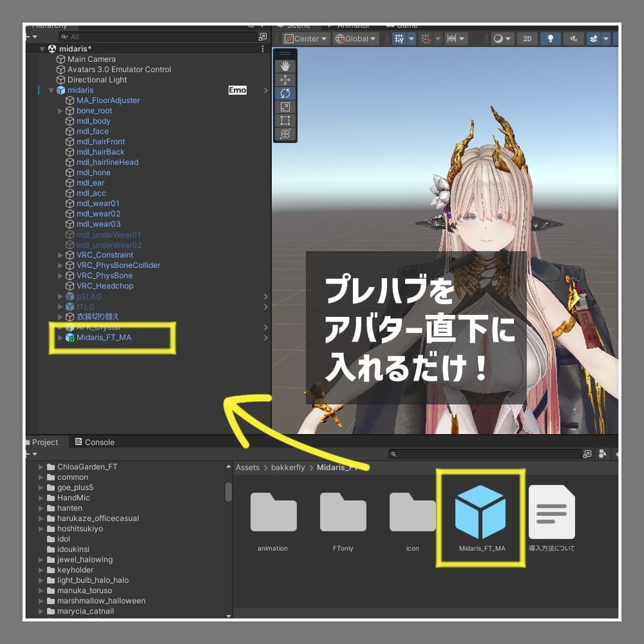Viewport: 644px width, 644px height.
Task: Select Midaris_FT_MA in Hierarchy
Action: click(x=104, y=337)
